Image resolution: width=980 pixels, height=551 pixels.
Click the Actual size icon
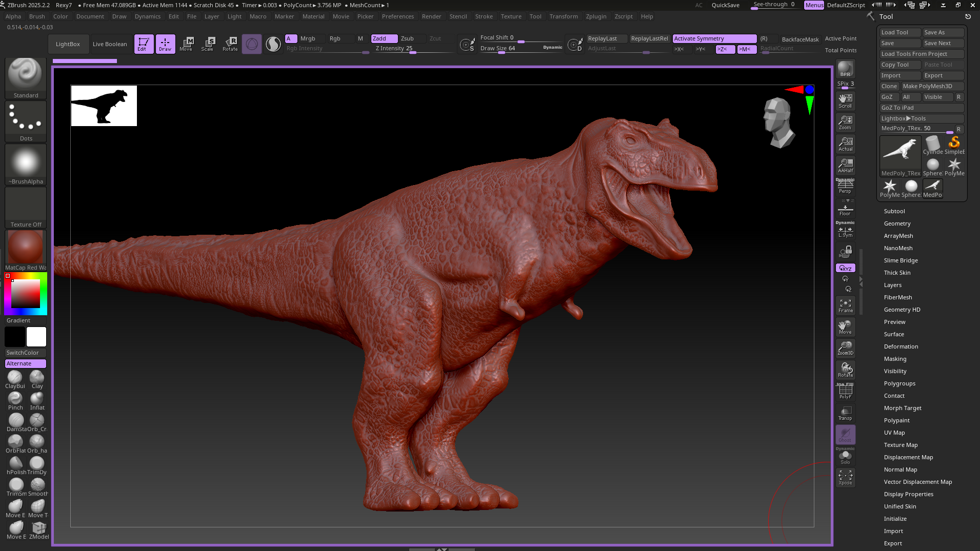click(x=845, y=144)
